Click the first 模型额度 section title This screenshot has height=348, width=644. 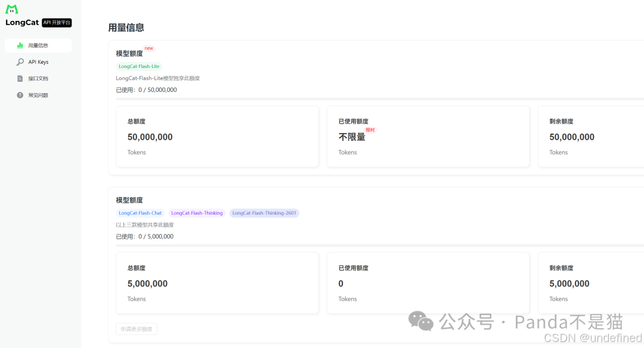[129, 54]
